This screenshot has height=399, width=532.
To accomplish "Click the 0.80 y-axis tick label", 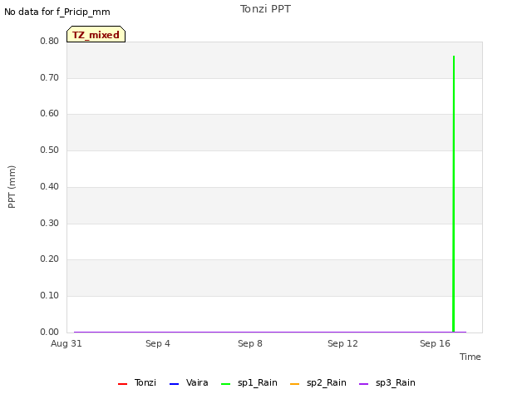I will (x=50, y=41).
